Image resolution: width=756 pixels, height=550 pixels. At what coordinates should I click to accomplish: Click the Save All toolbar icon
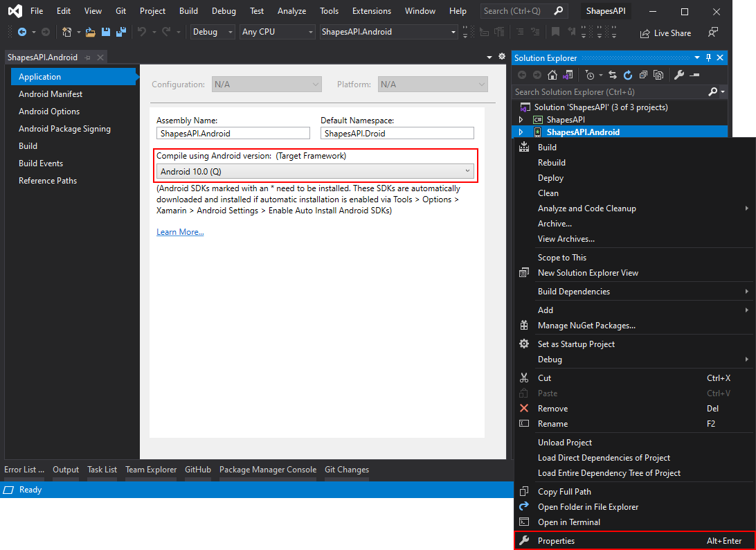[x=121, y=32]
